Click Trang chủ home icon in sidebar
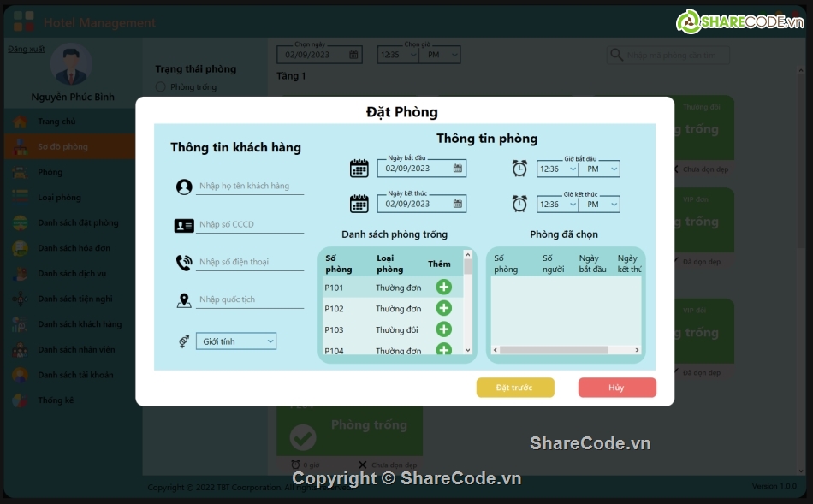 (x=20, y=122)
